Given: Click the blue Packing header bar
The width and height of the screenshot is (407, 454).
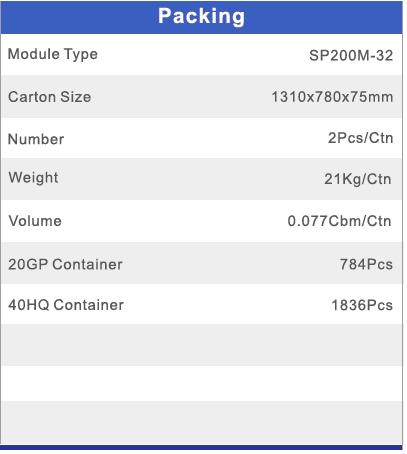Looking at the screenshot, I should [x=201, y=17].
